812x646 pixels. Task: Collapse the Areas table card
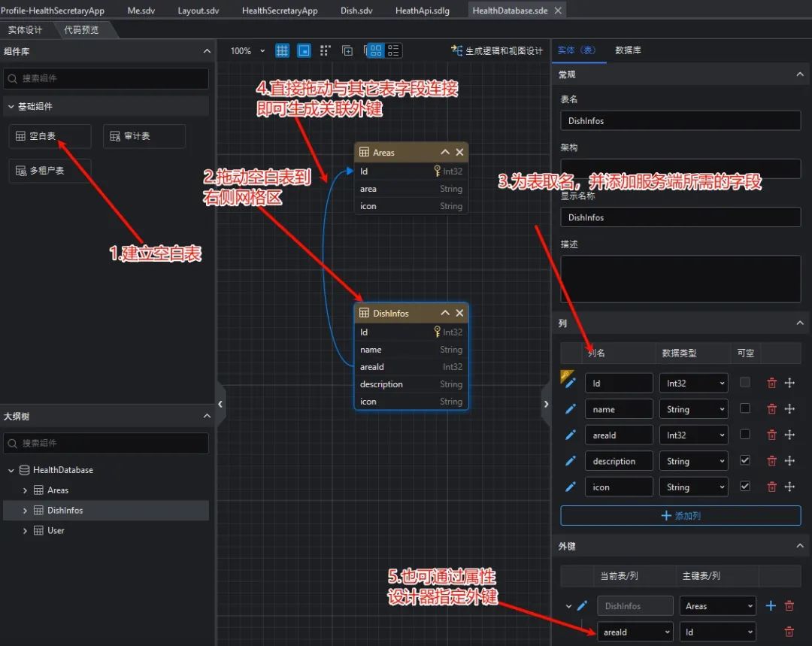[445, 153]
